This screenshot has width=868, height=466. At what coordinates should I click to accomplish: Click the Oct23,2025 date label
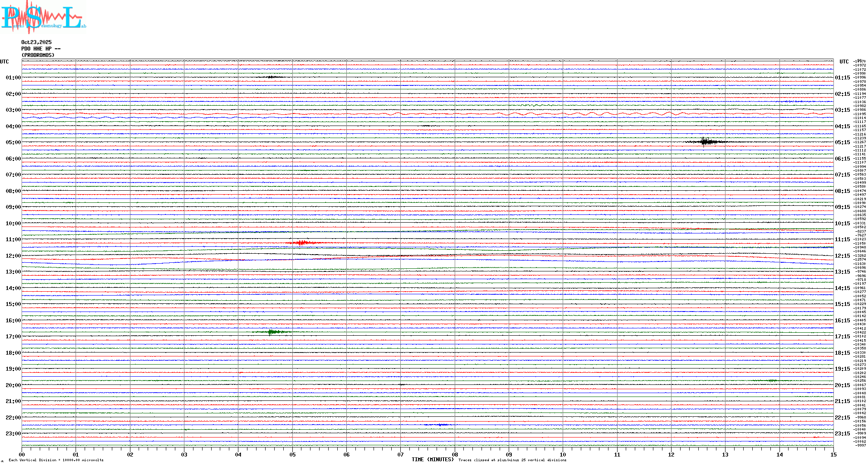coord(36,42)
